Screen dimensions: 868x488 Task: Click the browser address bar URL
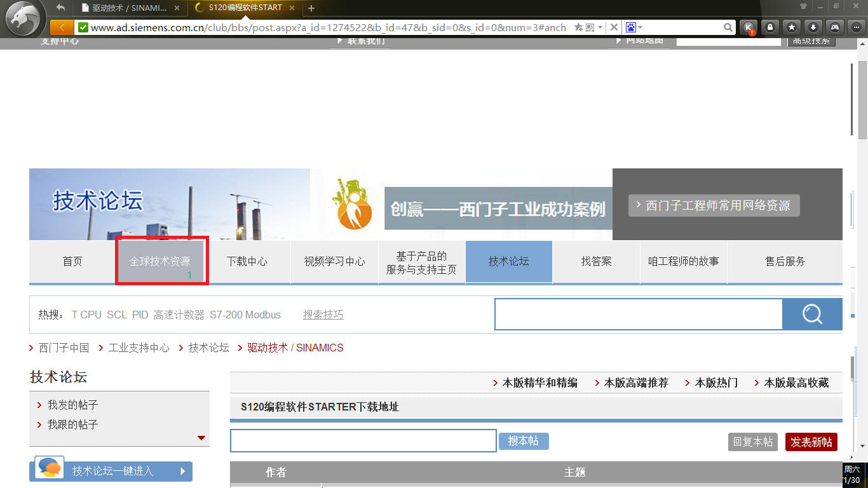(x=328, y=27)
